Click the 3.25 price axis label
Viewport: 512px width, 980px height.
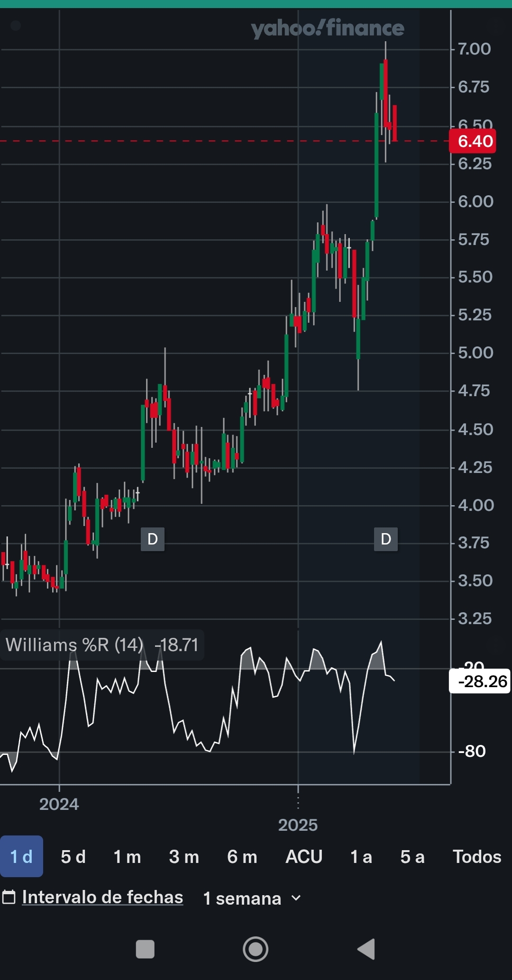pyautogui.click(x=475, y=618)
